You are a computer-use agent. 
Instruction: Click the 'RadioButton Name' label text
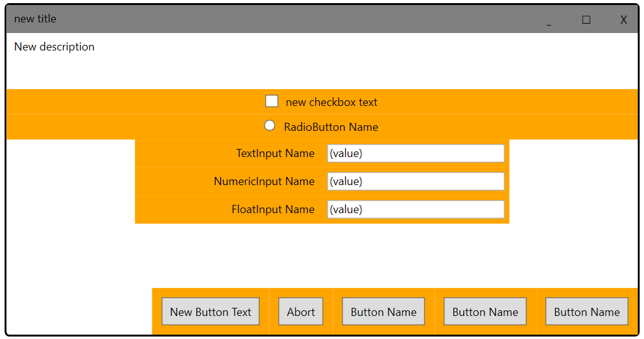coord(331,127)
